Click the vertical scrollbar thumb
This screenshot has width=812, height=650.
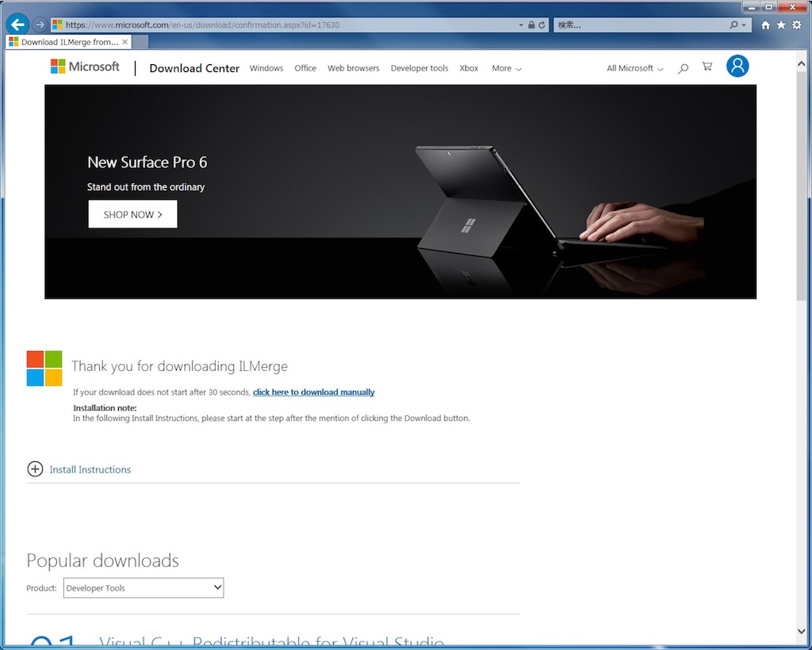(801, 185)
